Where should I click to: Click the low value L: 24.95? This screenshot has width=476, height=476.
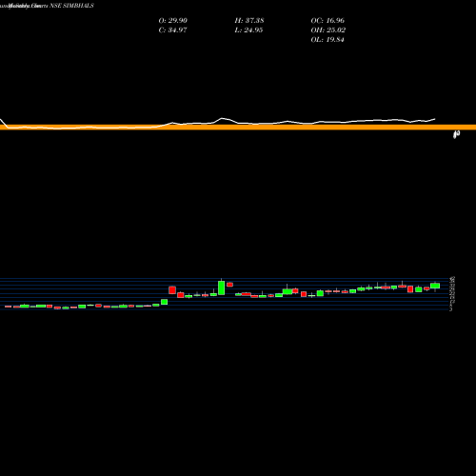pyautogui.click(x=248, y=30)
